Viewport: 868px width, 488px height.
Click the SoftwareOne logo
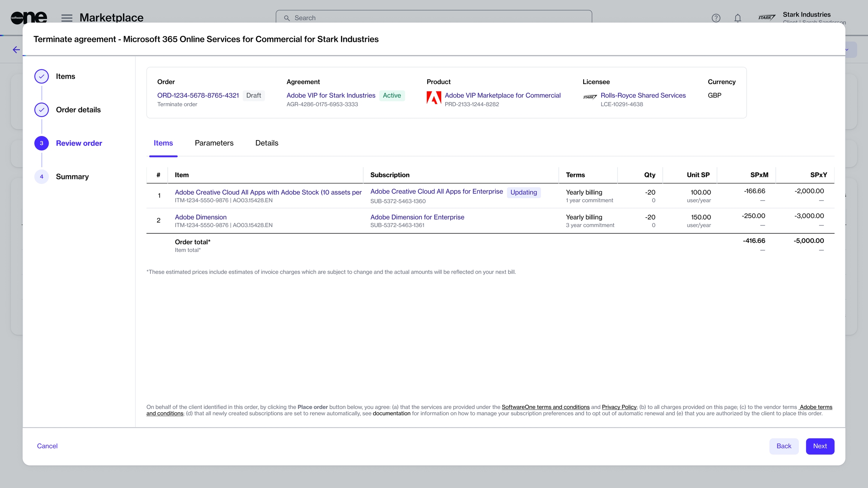(29, 18)
